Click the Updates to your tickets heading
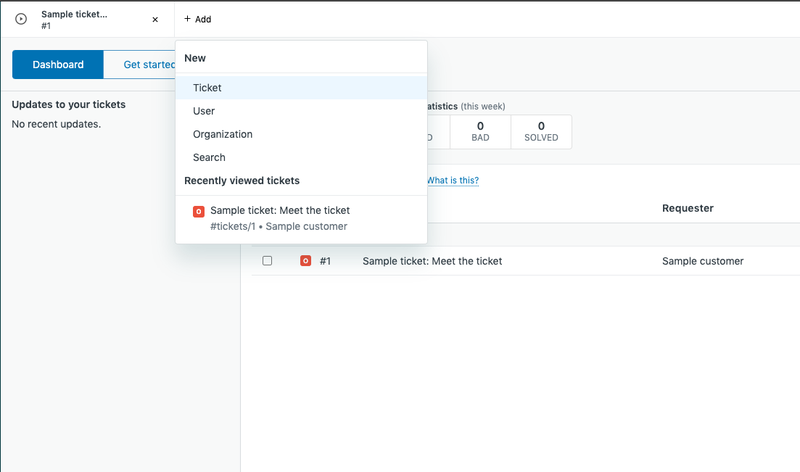 pos(68,104)
